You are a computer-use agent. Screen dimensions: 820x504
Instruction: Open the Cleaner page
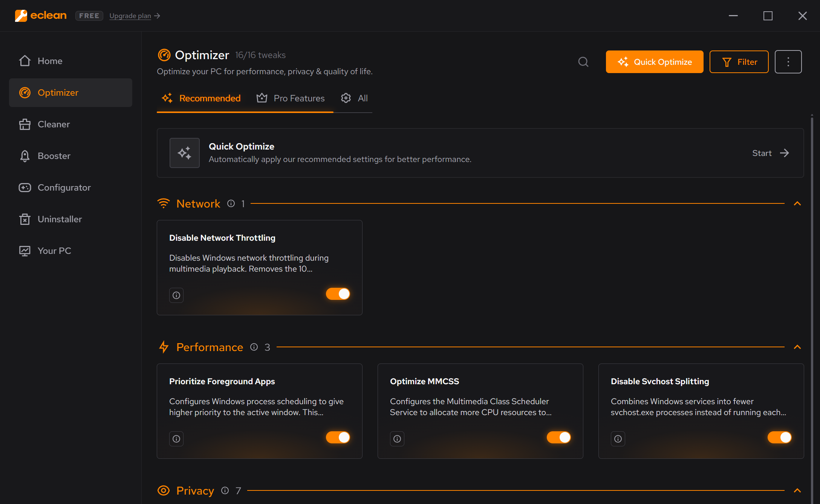pos(70,124)
